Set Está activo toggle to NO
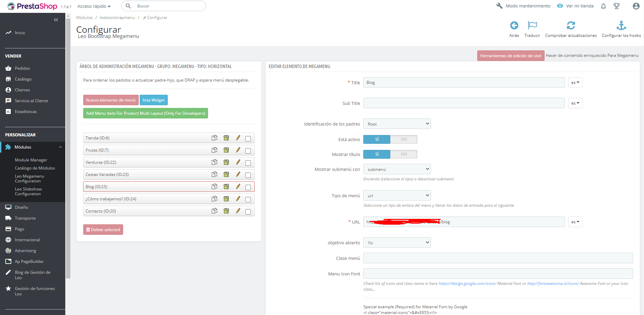The image size is (644, 315). coord(404,139)
